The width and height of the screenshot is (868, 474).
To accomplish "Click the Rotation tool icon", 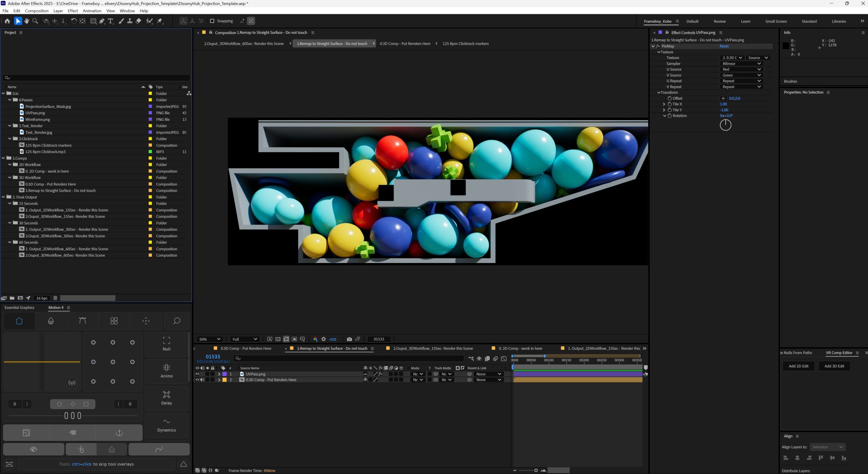I will tap(74, 21).
